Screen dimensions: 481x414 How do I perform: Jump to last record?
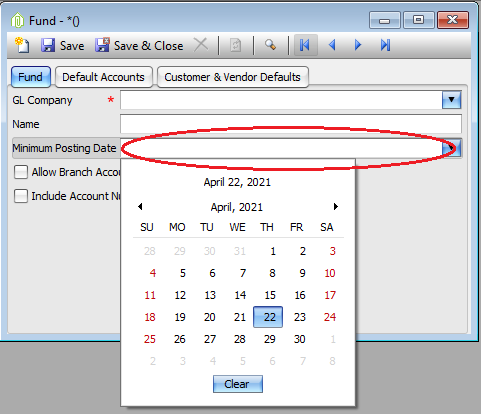tap(385, 45)
